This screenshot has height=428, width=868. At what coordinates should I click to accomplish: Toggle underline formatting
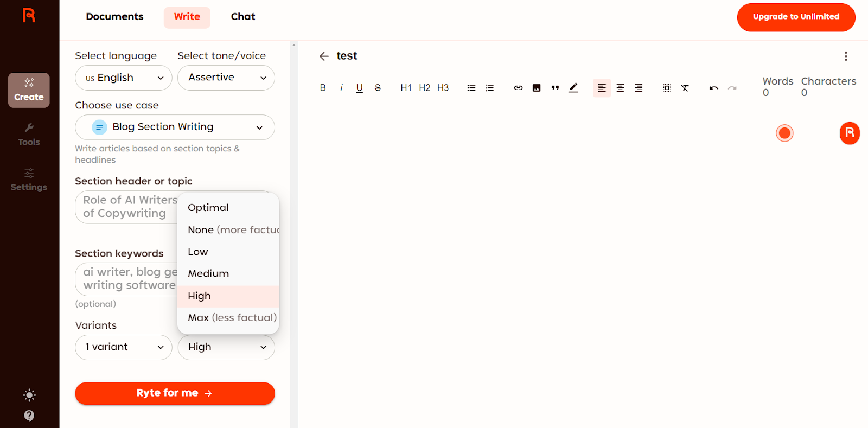359,88
